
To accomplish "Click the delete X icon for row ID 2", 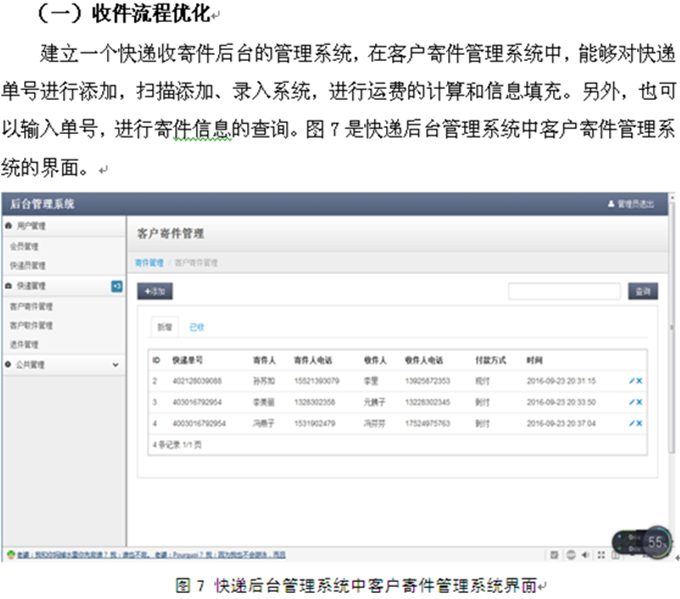I will coord(640,381).
